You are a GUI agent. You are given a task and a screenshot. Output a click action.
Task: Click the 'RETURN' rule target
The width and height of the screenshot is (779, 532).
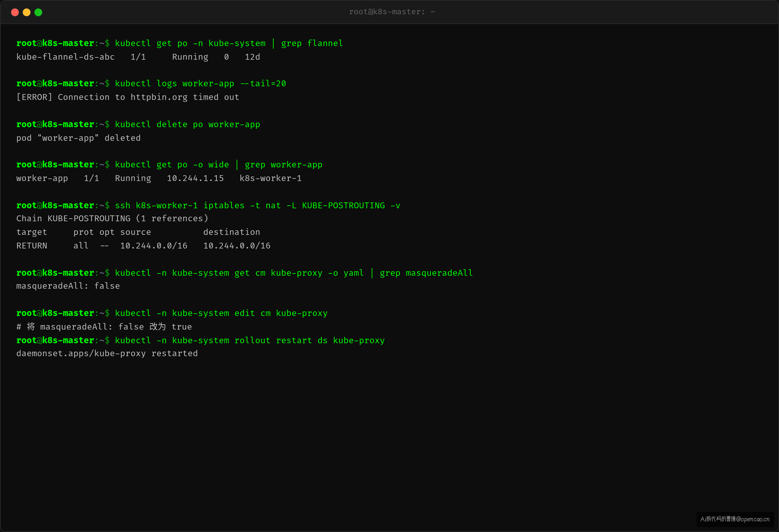point(32,246)
